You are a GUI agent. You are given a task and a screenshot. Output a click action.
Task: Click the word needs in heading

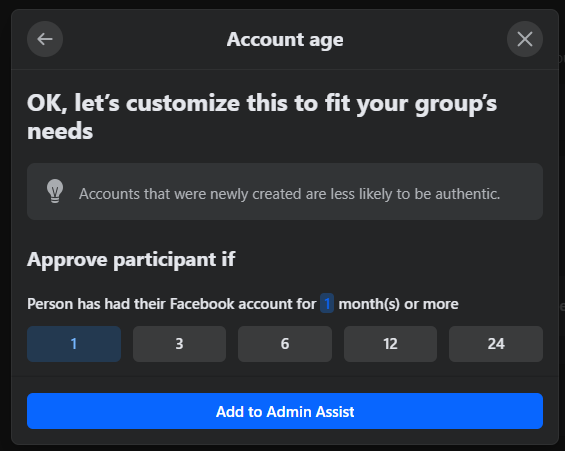pyautogui.click(x=60, y=131)
